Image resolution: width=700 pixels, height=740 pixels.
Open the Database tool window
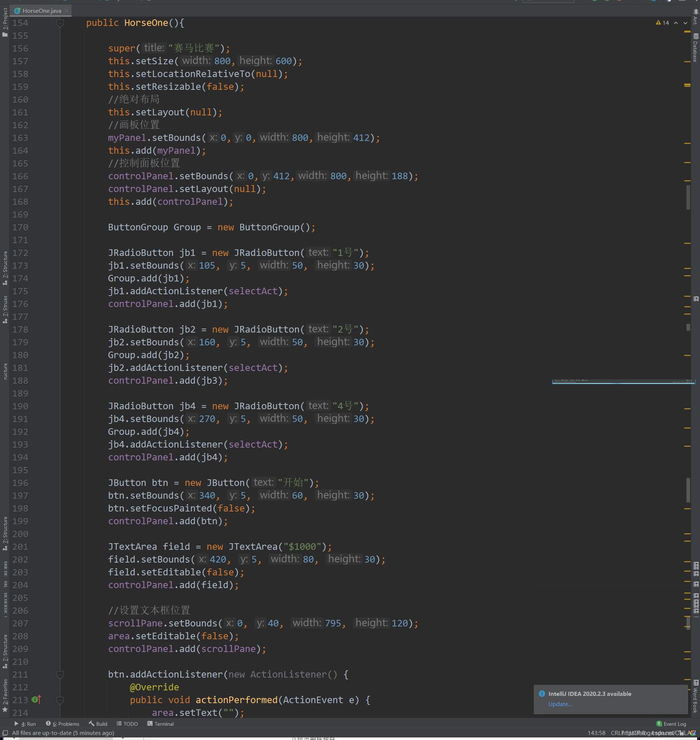(696, 48)
